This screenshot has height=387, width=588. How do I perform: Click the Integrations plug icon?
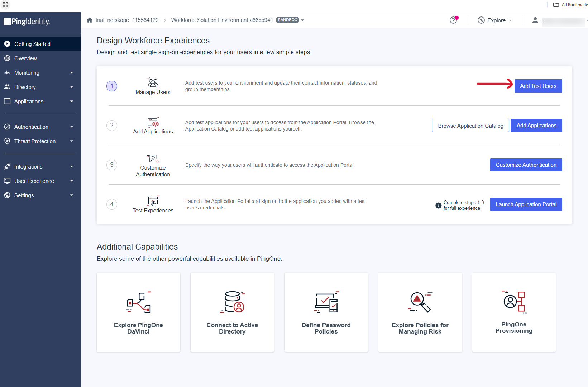[x=7, y=166]
